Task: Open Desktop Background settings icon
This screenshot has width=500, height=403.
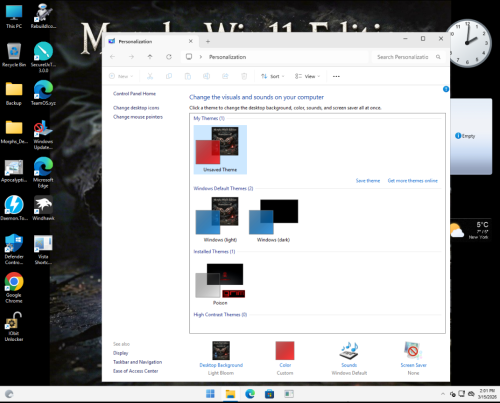Action: [221, 351]
